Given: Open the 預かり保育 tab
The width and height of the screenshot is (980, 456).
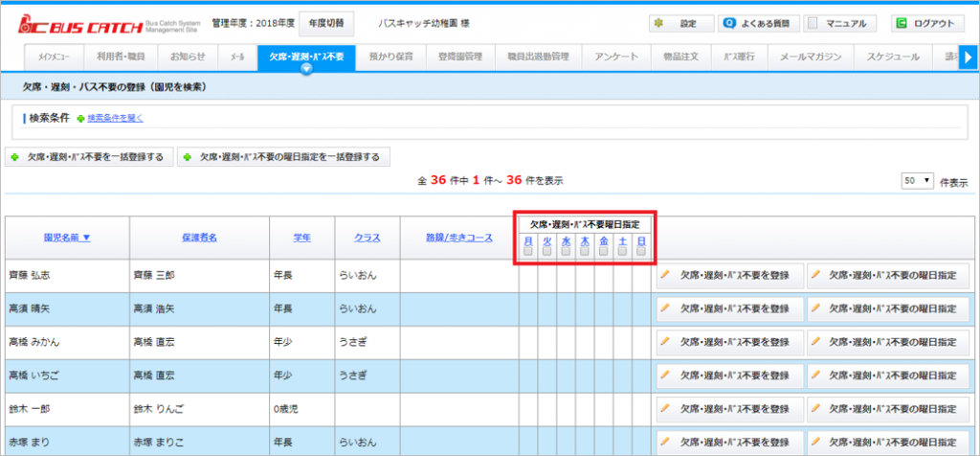Looking at the screenshot, I should (x=390, y=57).
